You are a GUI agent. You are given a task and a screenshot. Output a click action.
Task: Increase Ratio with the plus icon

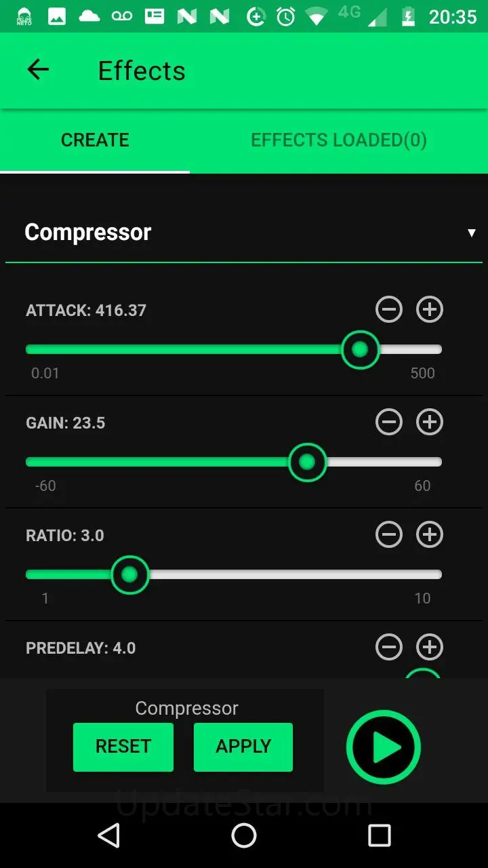(430, 535)
